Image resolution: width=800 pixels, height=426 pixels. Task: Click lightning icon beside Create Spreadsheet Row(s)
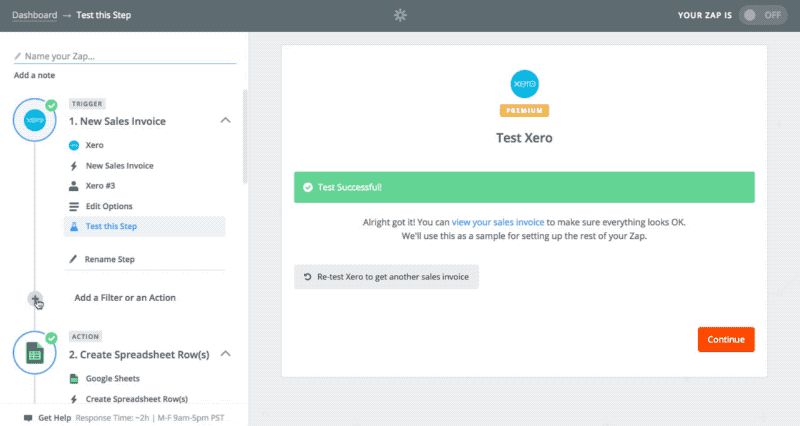74,399
